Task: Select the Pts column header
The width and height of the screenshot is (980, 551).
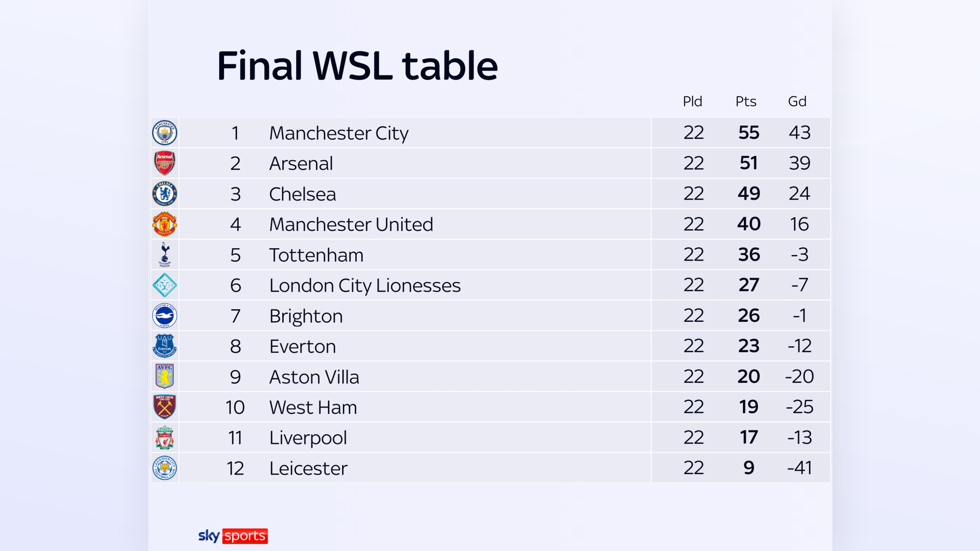Action: (x=746, y=101)
